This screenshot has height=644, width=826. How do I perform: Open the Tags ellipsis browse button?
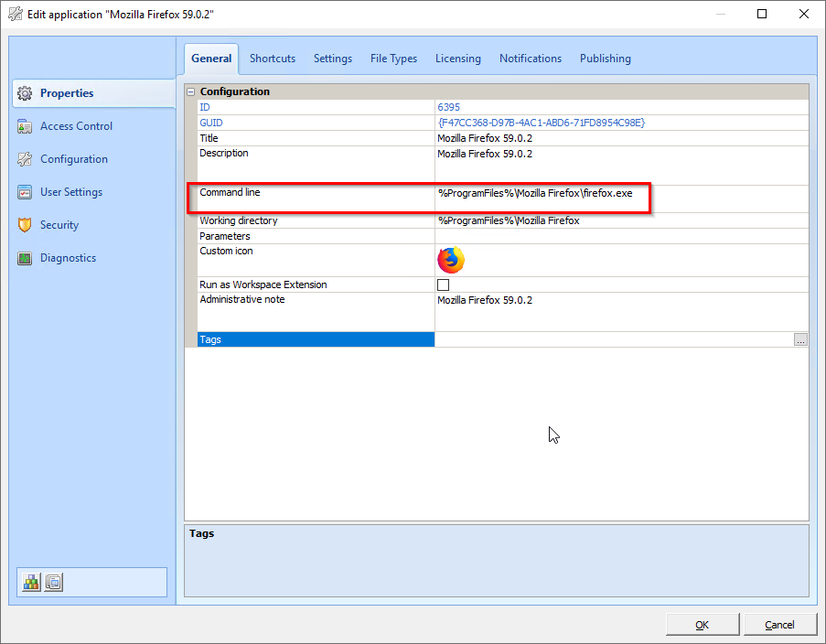[x=800, y=339]
